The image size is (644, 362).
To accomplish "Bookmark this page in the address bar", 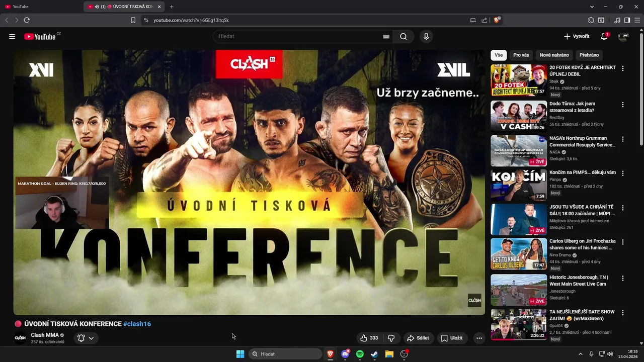I will [133, 20].
